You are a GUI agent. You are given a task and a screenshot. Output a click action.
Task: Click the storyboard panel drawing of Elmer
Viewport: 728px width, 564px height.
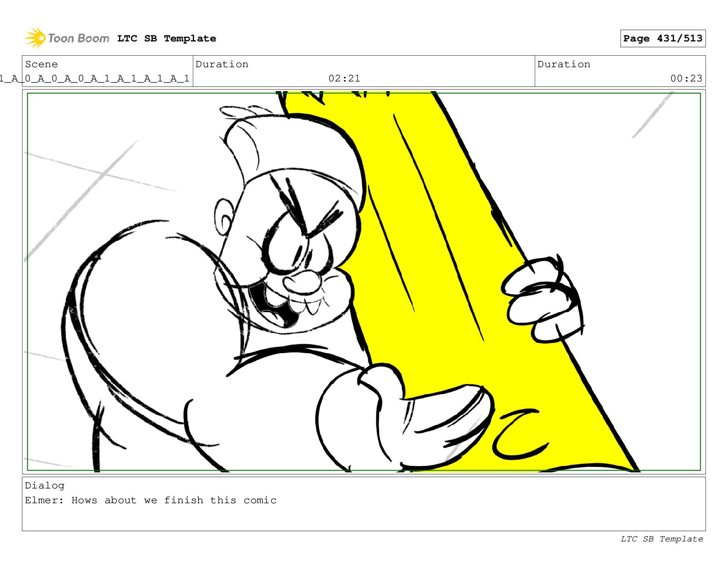[x=364, y=282]
